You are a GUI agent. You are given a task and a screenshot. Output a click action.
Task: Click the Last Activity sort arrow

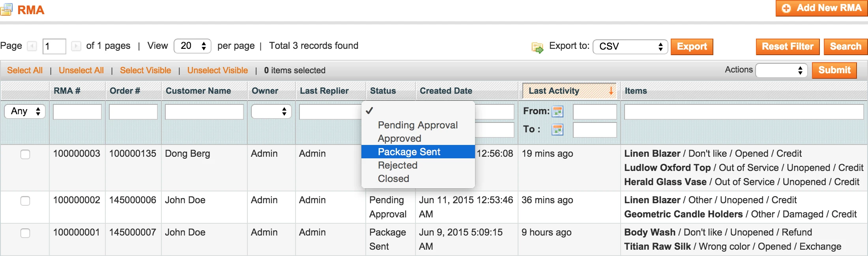(x=611, y=91)
